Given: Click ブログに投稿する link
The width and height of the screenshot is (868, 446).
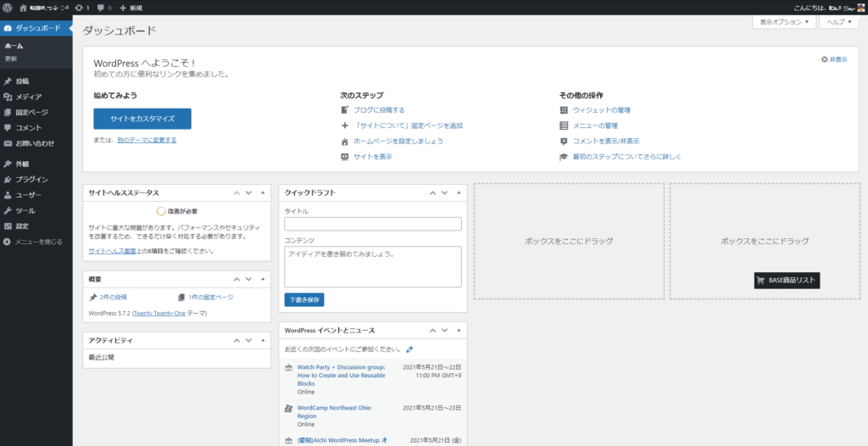Looking at the screenshot, I should (379, 110).
